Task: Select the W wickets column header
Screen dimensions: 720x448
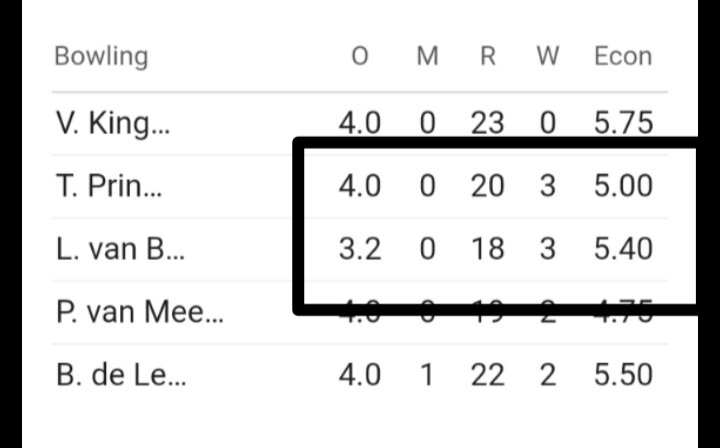Action: point(547,56)
